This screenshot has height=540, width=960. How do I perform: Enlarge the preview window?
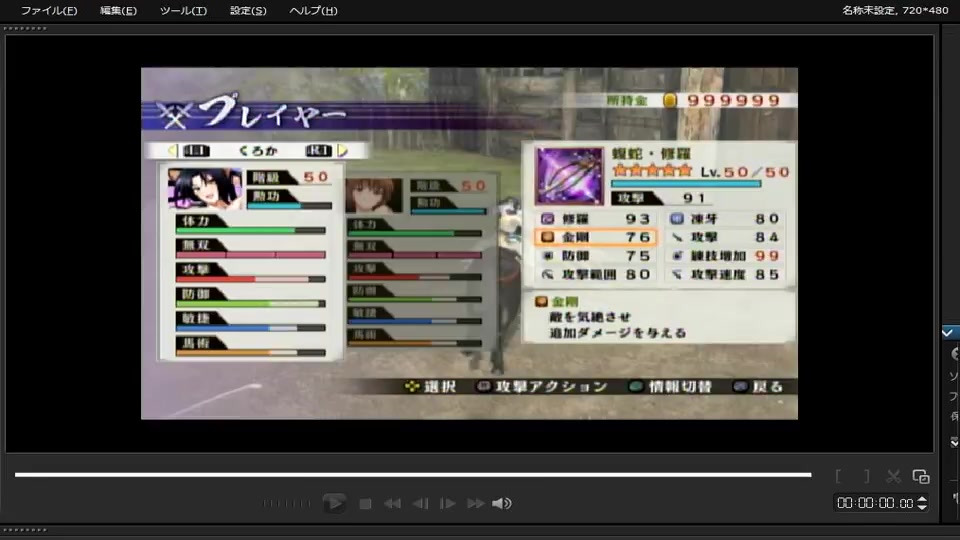point(921,476)
